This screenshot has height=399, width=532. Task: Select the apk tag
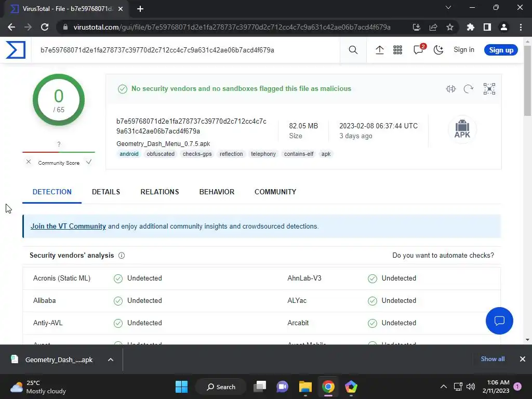pyautogui.click(x=326, y=154)
